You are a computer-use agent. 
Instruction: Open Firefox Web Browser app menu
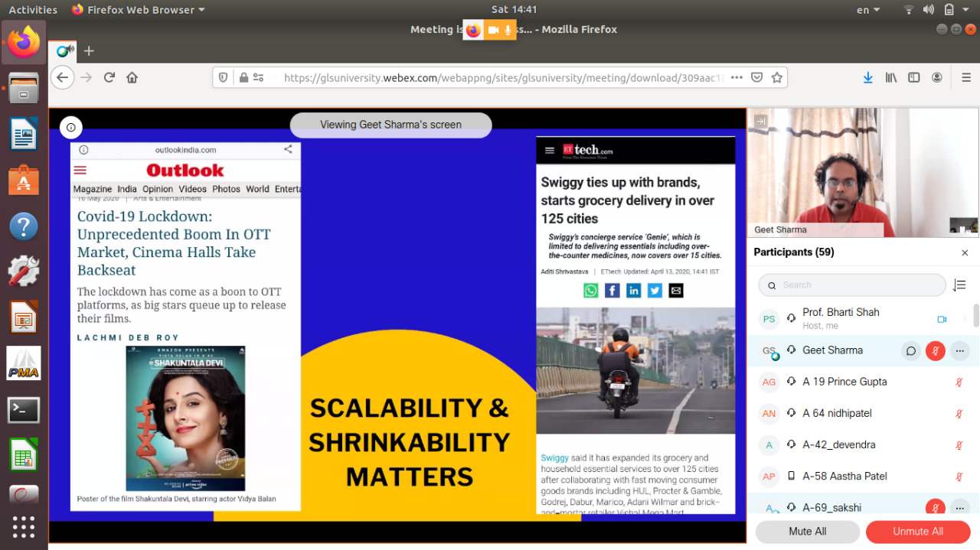click(x=138, y=10)
